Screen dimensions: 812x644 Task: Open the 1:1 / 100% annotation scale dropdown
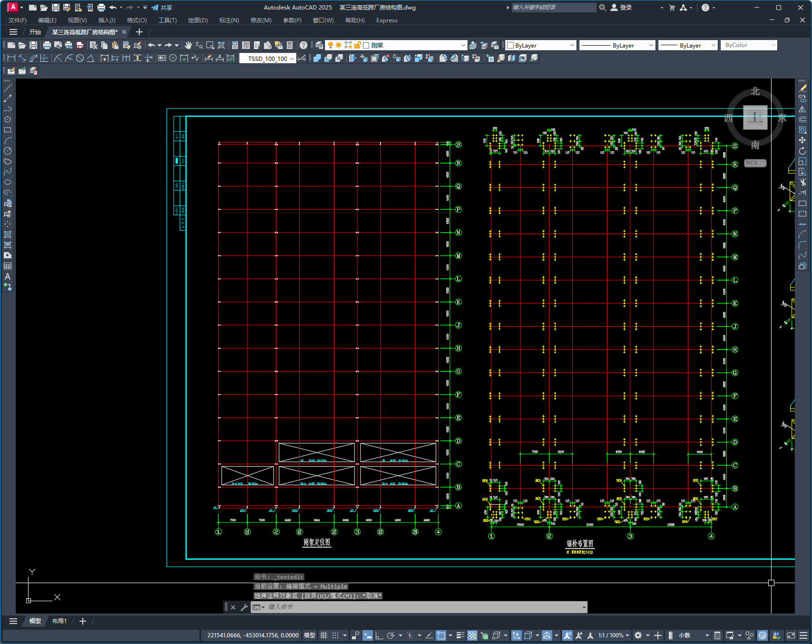click(x=614, y=635)
